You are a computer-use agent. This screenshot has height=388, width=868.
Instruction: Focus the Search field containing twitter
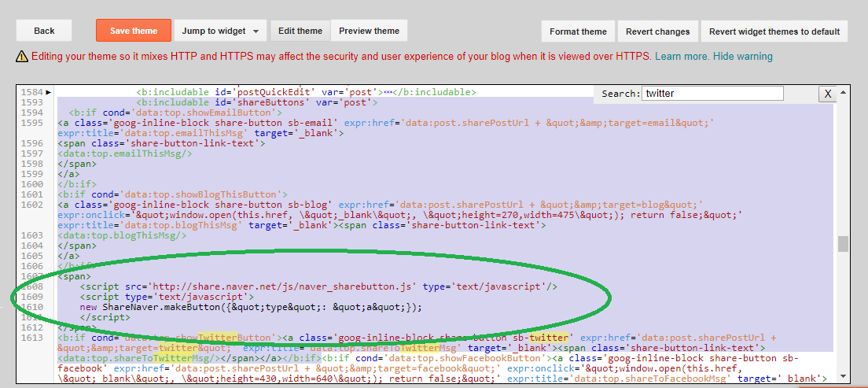(713, 94)
